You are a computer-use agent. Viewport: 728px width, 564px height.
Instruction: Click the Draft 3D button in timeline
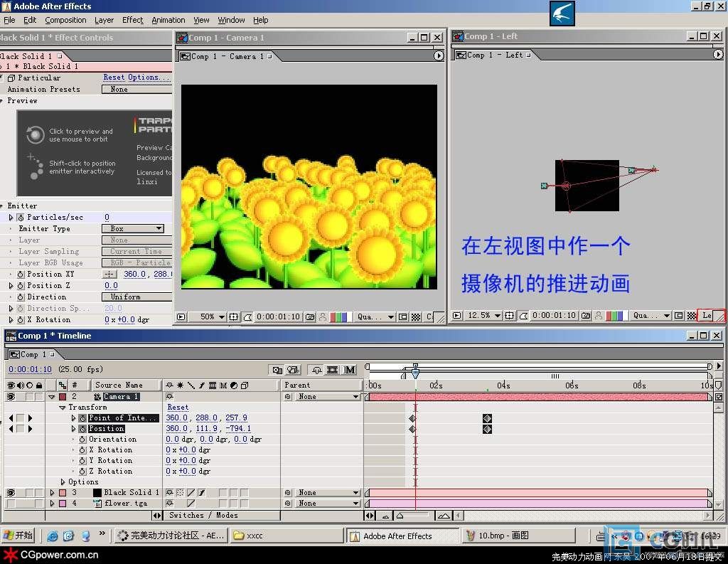click(x=293, y=370)
